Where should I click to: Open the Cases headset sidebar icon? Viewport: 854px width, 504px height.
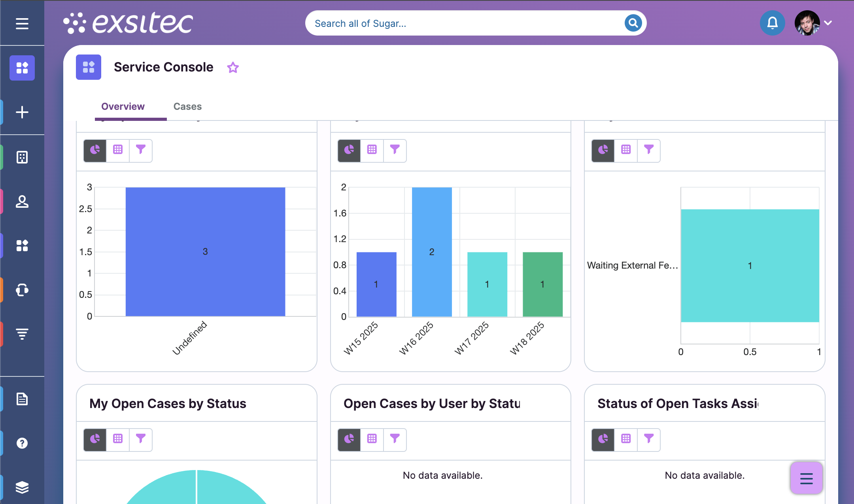pyautogui.click(x=22, y=290)
